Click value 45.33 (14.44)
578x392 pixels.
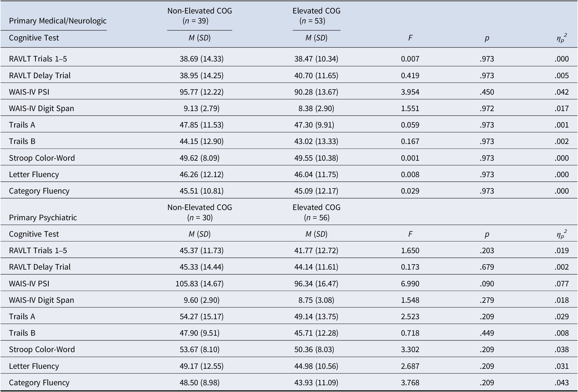(202, 267)
